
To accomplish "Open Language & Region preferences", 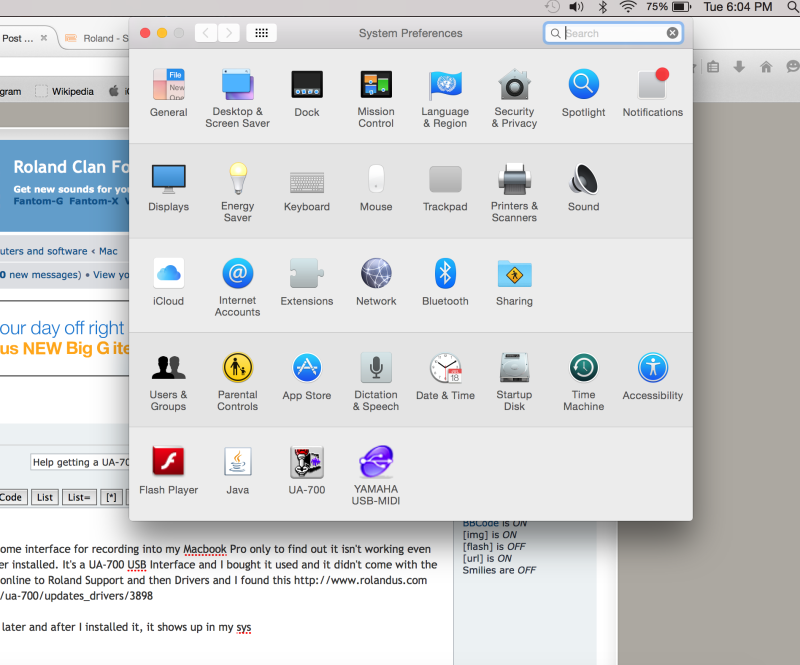I will pyautogui.click(x=445, y=98).
